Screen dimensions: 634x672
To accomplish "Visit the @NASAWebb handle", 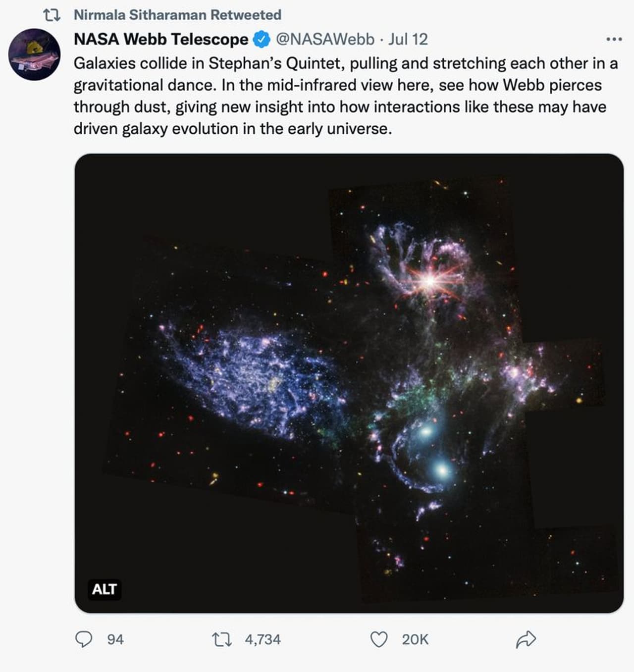I will (x=325, y=39).
